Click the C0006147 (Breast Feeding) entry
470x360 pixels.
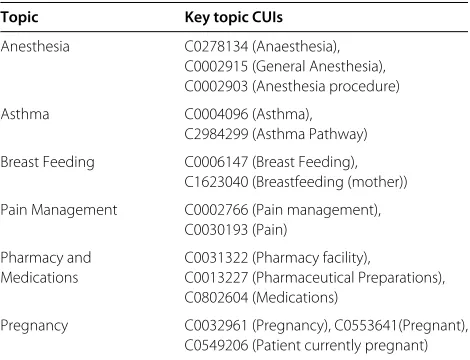271,162
